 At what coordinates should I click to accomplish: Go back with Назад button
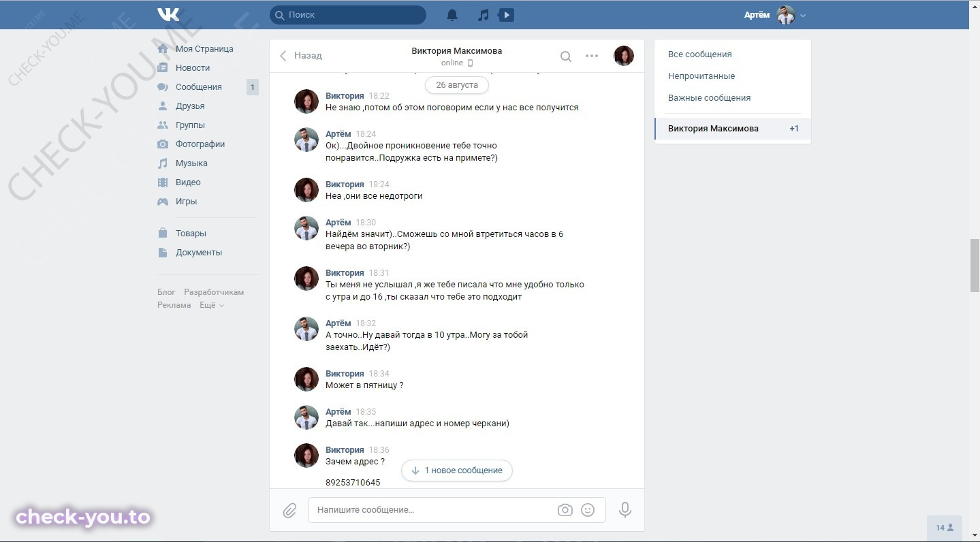coord(300,56)
